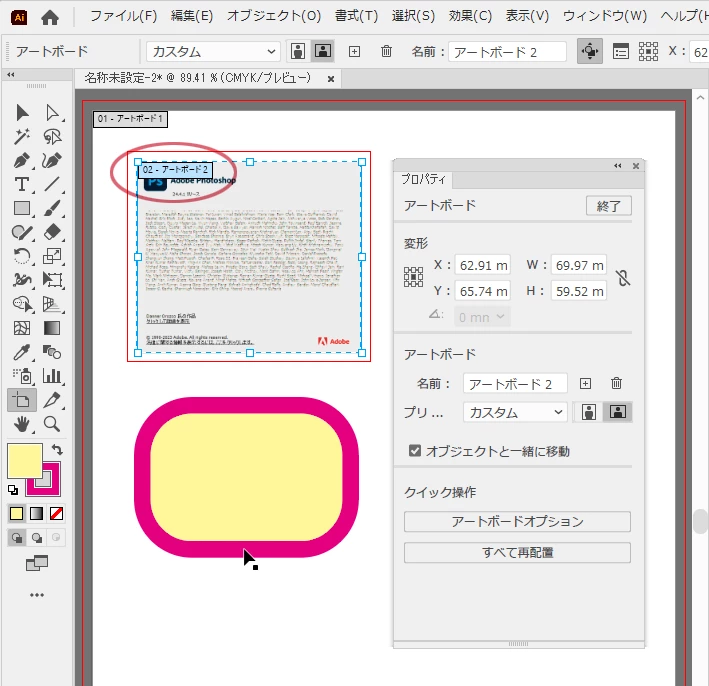Enable Draw Behind mode
This screenshot has height=686, width=709.
point(37,537)
